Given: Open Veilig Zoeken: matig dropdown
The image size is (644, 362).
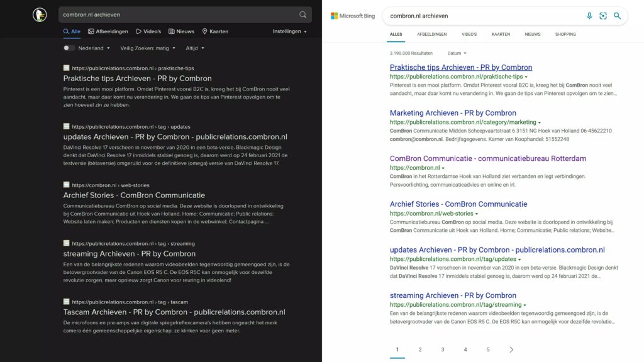Looking at the screenshot, I should pyautogui.click(x=148, y=48).
